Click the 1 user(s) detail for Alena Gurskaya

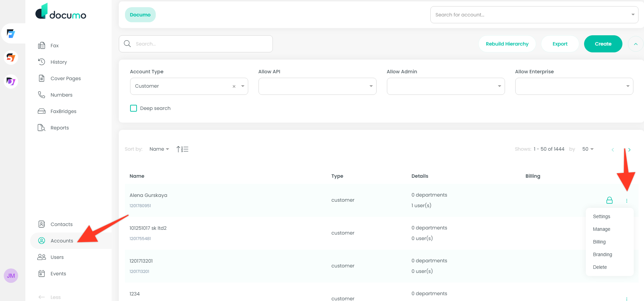421,205
